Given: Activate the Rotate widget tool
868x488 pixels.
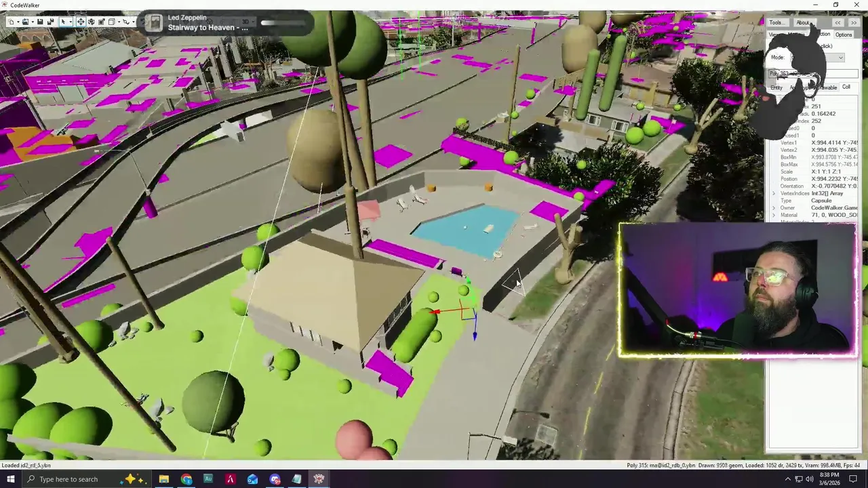Looking at the screenshot, I should (92, 22).
